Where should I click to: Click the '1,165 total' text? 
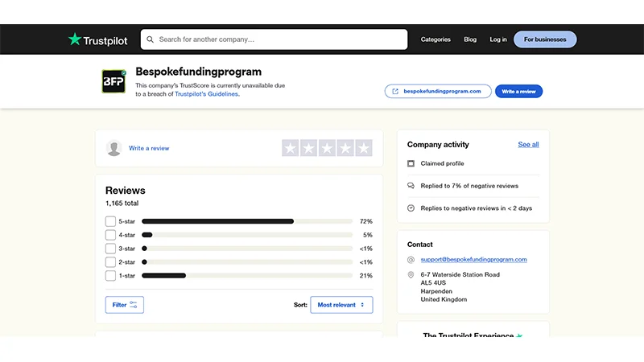[122, 204]
